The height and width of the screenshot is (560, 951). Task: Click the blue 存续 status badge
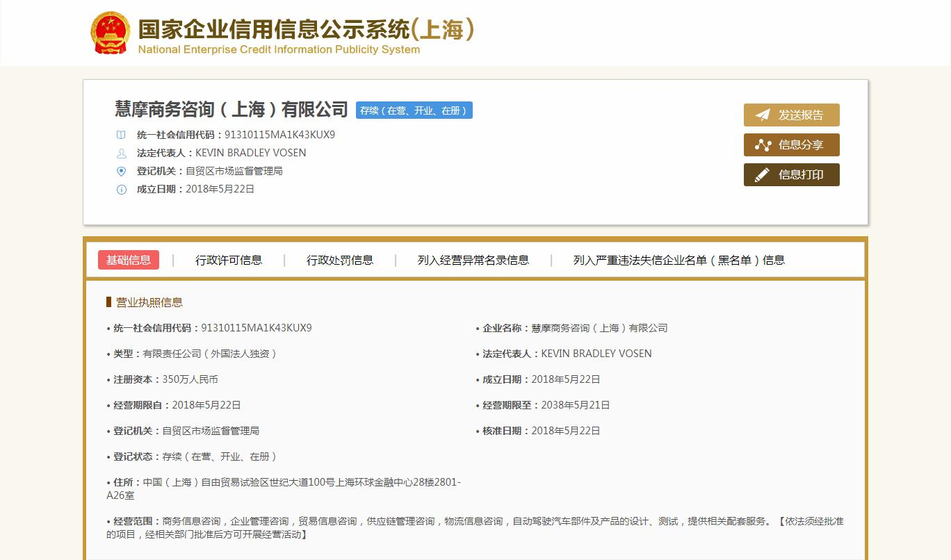coord(414,110)
